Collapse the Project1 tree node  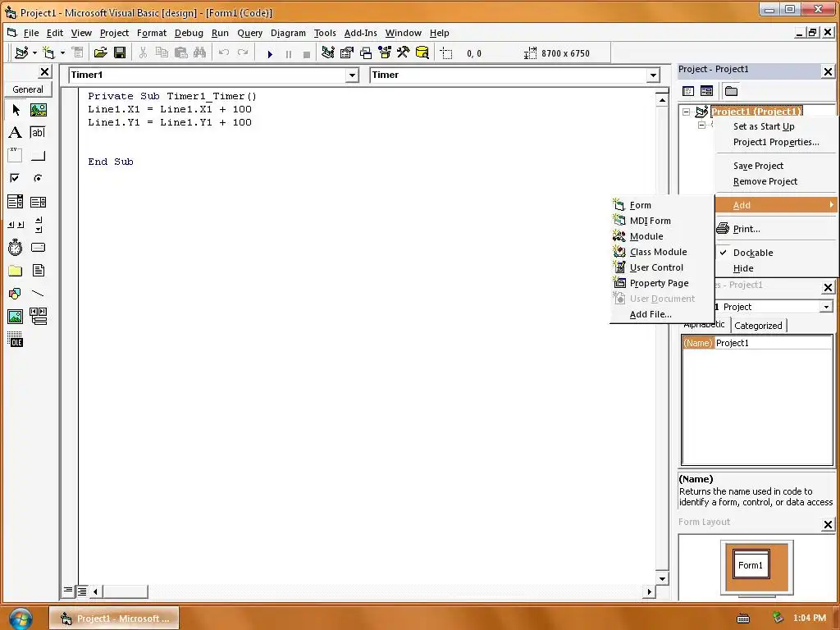(x=687, y=112)
